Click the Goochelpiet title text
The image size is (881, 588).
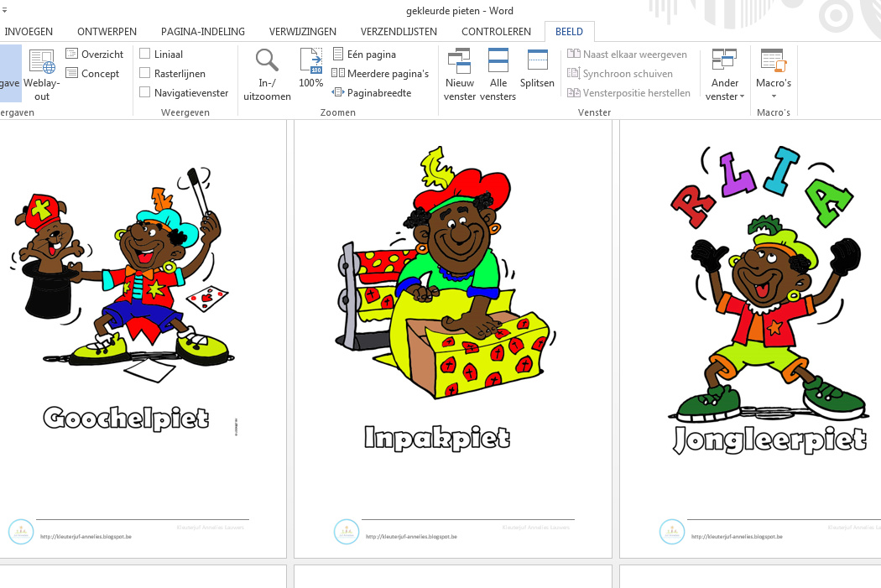click(127, 419)
